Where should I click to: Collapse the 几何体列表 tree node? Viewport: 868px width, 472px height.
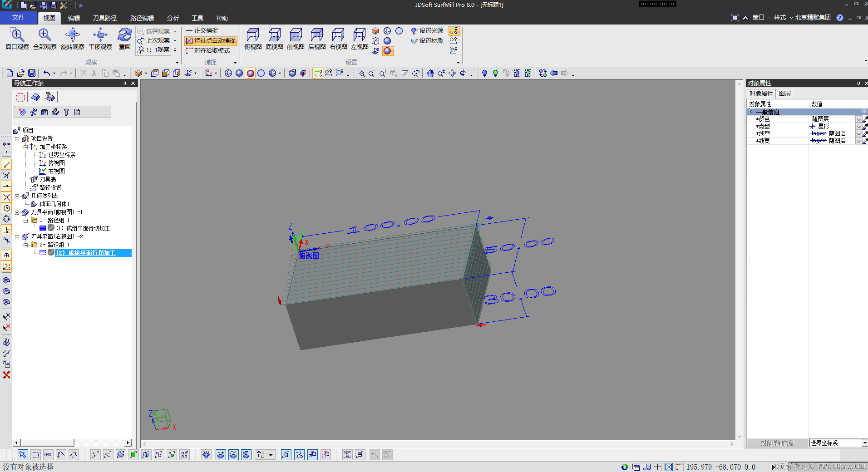[x=17, y=196]
